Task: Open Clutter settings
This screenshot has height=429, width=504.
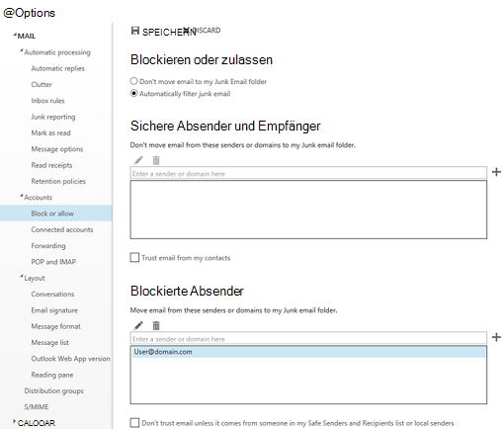Action: pyautogui.click(x=42, y=85)
